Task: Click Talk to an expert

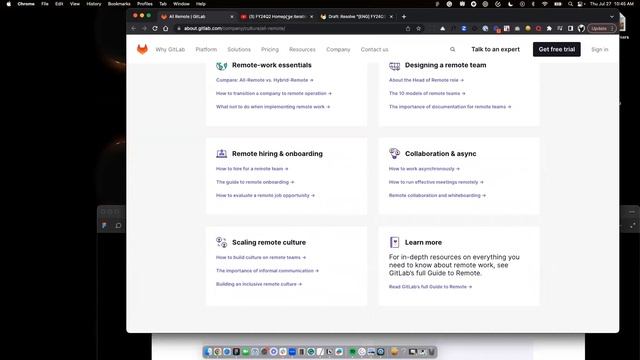Action: [496, 49]
